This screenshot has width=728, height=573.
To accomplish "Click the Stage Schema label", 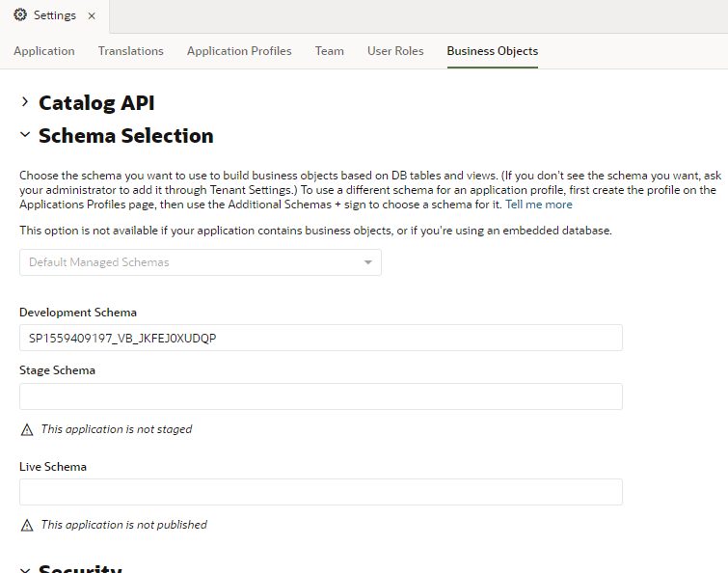I will point(57,370).
